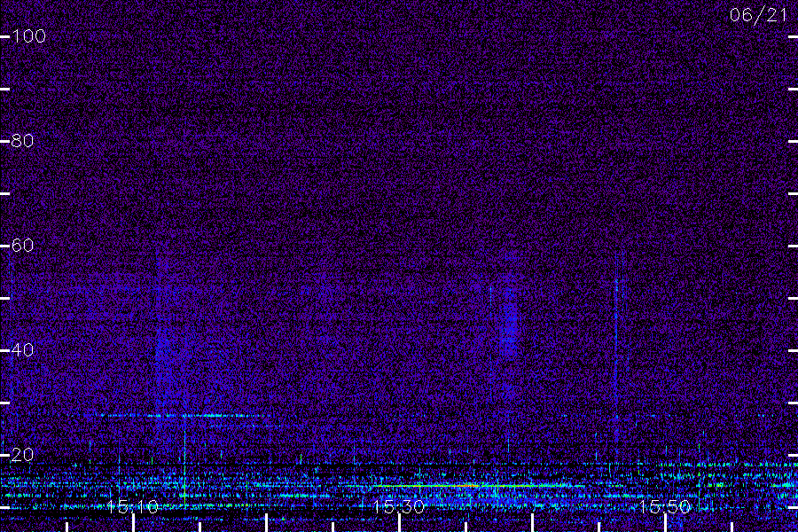Click the 100 frequency axis label
Image resolution: width=798 pixels, height=532 pixels.
pos(28,36)
